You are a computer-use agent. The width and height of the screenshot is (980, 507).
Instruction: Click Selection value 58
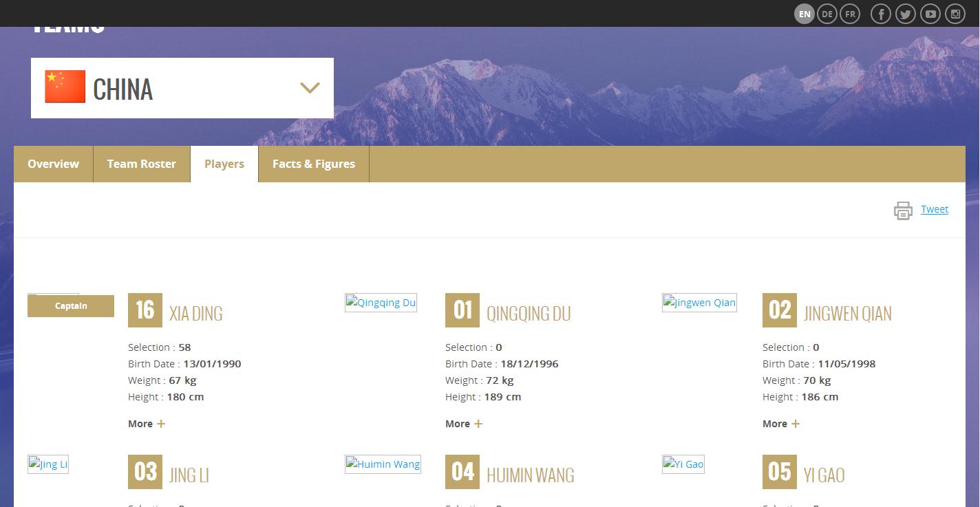pyautogui.click(x=184, y=347)
